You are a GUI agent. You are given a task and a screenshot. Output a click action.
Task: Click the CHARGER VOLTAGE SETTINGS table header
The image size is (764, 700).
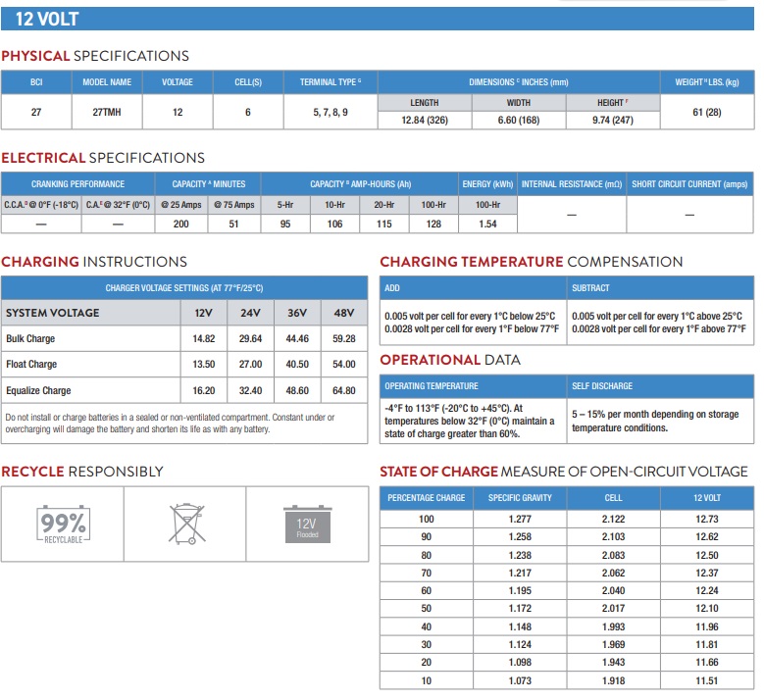pos(184,288)
